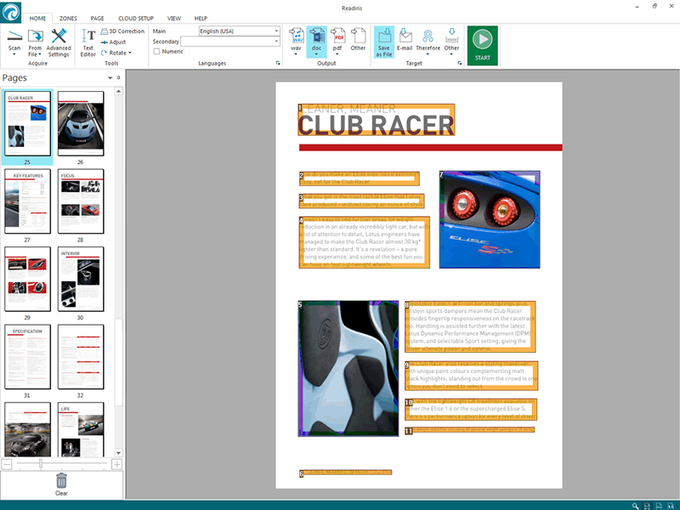This screenshot has width=680, height=510.
Task: Select page 26 thumbnail
Action: tap(81, 125)
